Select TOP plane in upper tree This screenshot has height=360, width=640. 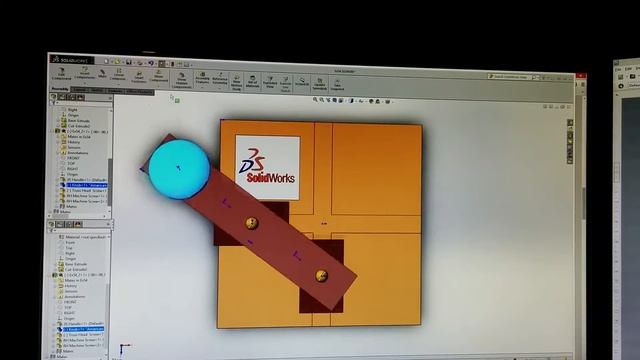(71, 163)
